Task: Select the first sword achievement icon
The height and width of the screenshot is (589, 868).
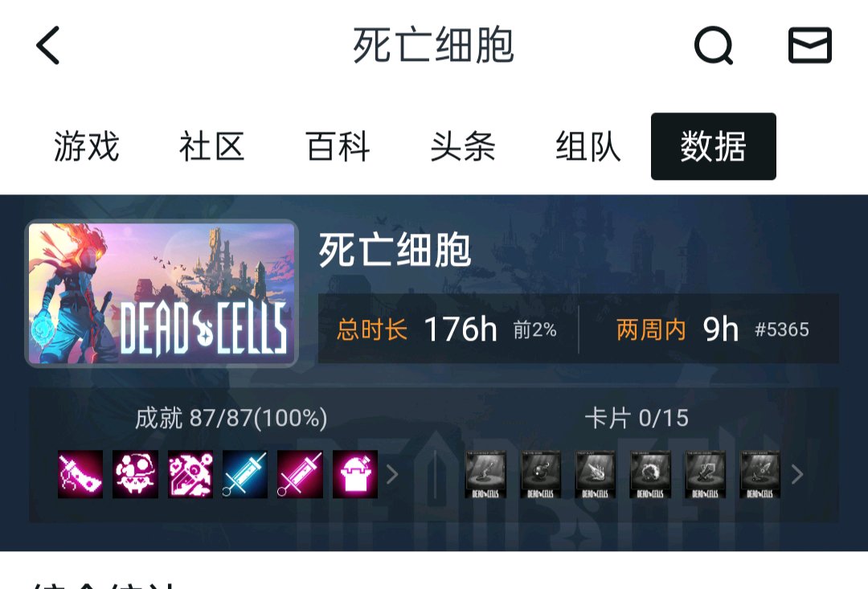Action: point(80,474)
